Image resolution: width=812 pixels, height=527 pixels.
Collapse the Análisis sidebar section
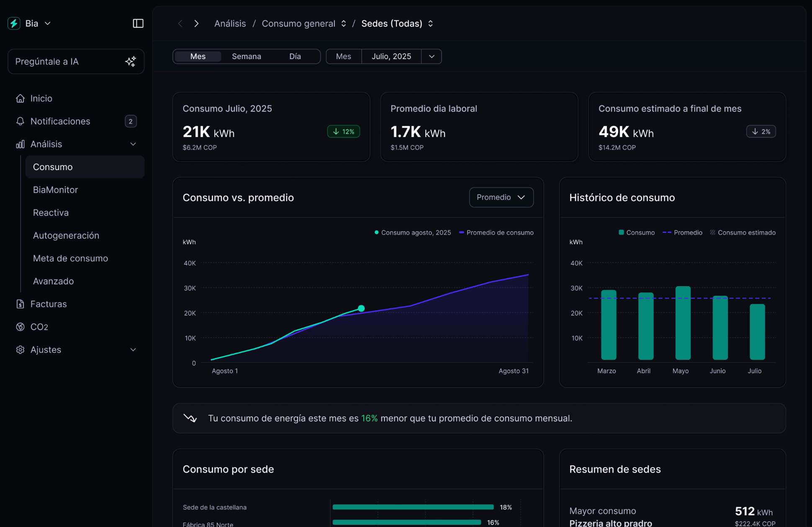(x=133, y=144)
